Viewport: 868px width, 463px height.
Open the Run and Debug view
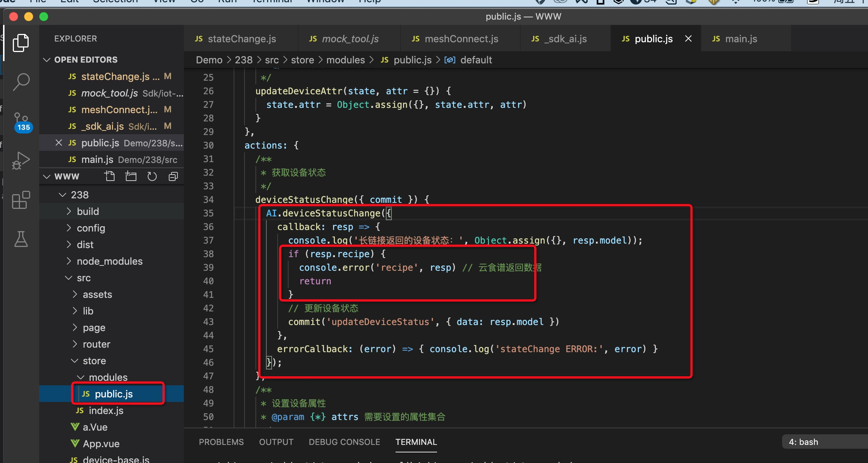(21, 161)
